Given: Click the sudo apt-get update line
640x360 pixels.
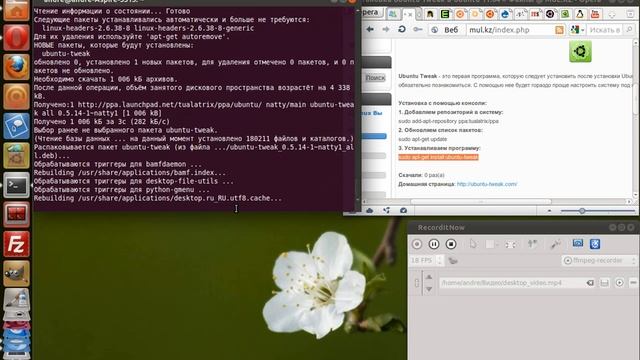Looking at the screenshot, I should (422, 139).
